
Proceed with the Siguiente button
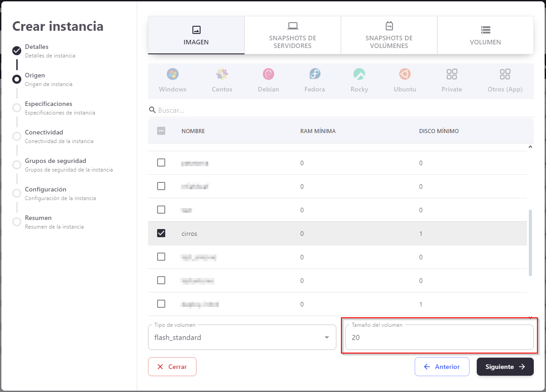click(505, 367)
